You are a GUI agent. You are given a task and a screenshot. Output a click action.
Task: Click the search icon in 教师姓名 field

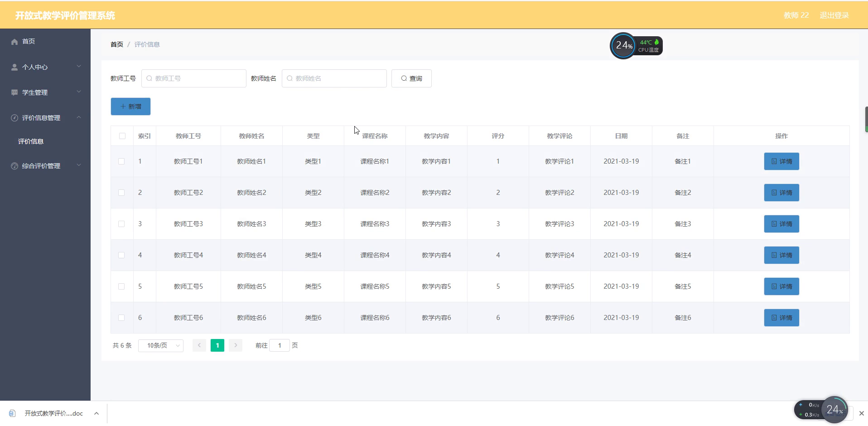tap(289, 78)
